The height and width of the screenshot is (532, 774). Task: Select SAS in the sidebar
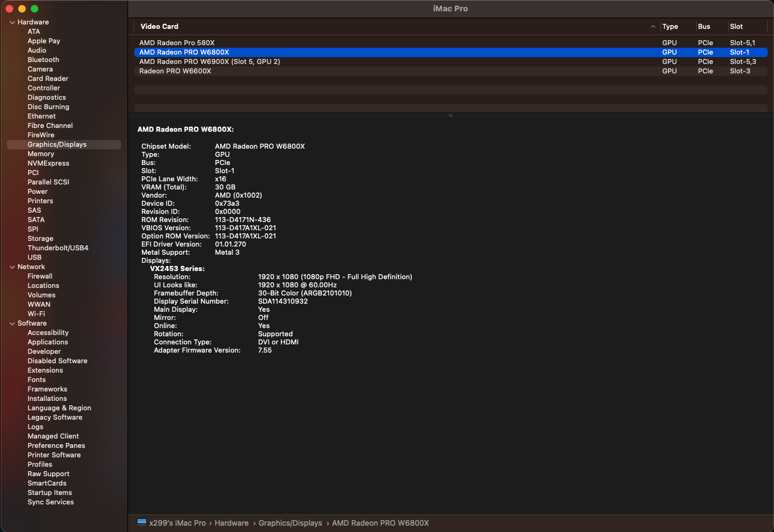[35, 210]
